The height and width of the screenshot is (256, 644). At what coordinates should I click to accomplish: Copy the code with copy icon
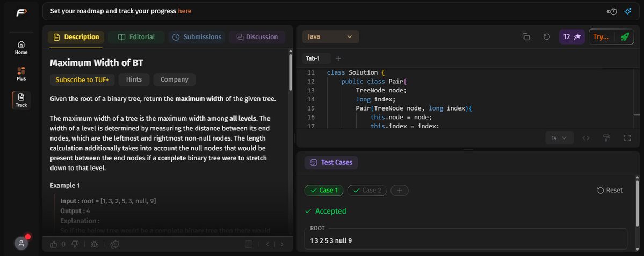click(526, 36)
